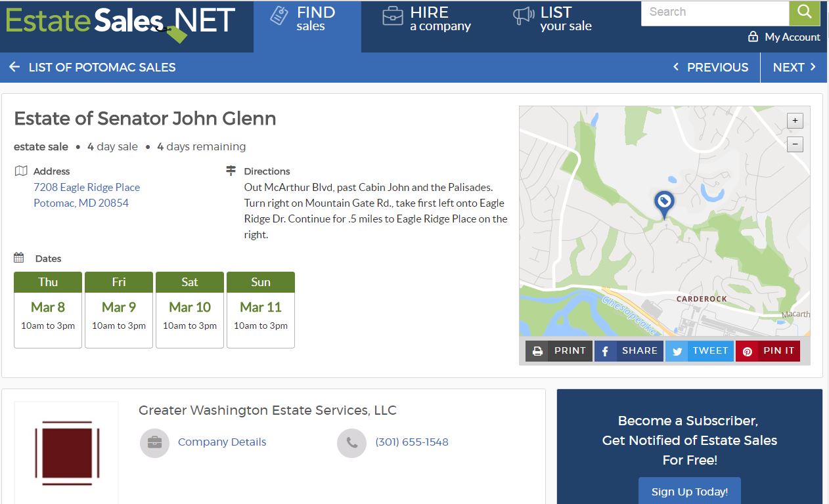
Task: Click the PRINT button
Action: tap(559, 351)
